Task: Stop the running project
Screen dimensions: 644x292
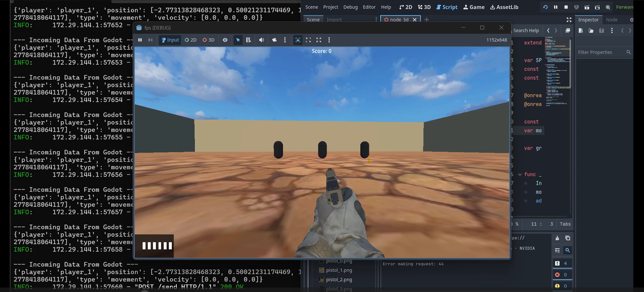Action: click(x=566, y=7)
